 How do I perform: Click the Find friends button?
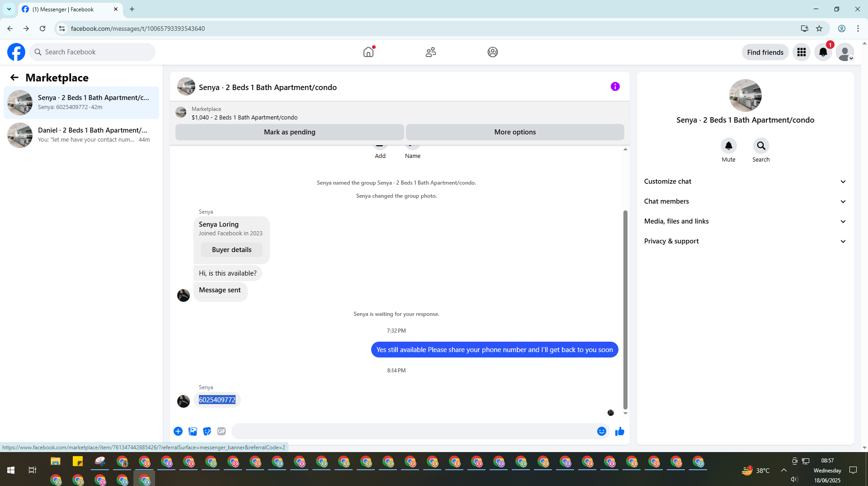(765, 52)
